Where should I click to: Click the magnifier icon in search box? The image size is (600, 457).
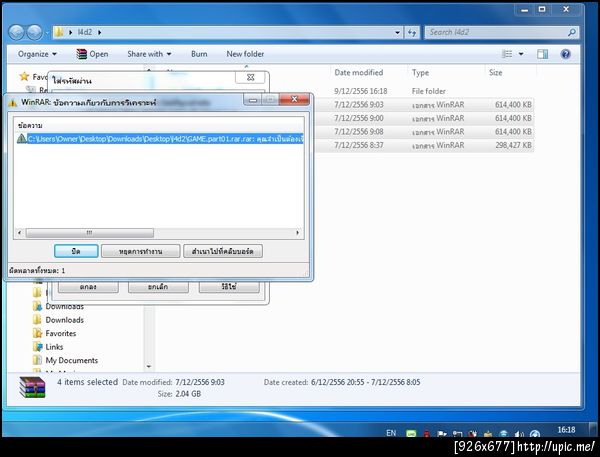click(x=571, y=32)
